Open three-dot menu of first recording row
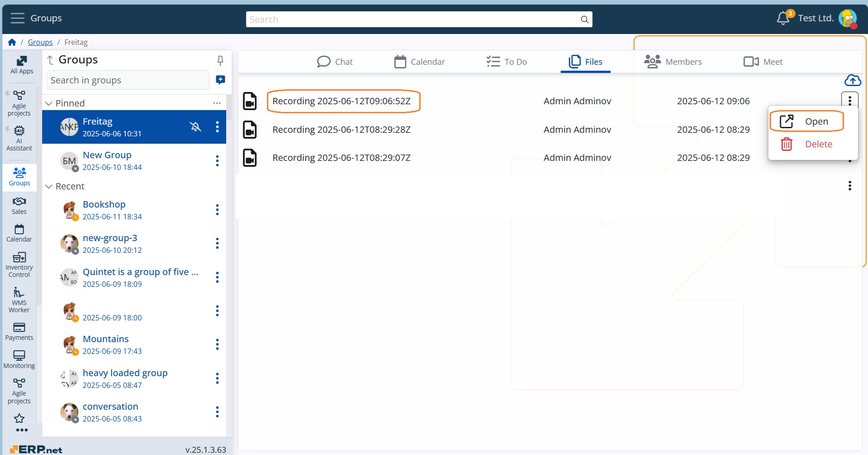 849,100
